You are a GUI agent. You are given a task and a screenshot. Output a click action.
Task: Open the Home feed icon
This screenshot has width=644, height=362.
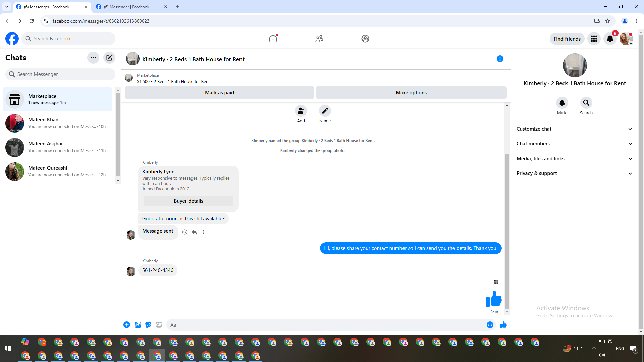(x=273, y=39)
